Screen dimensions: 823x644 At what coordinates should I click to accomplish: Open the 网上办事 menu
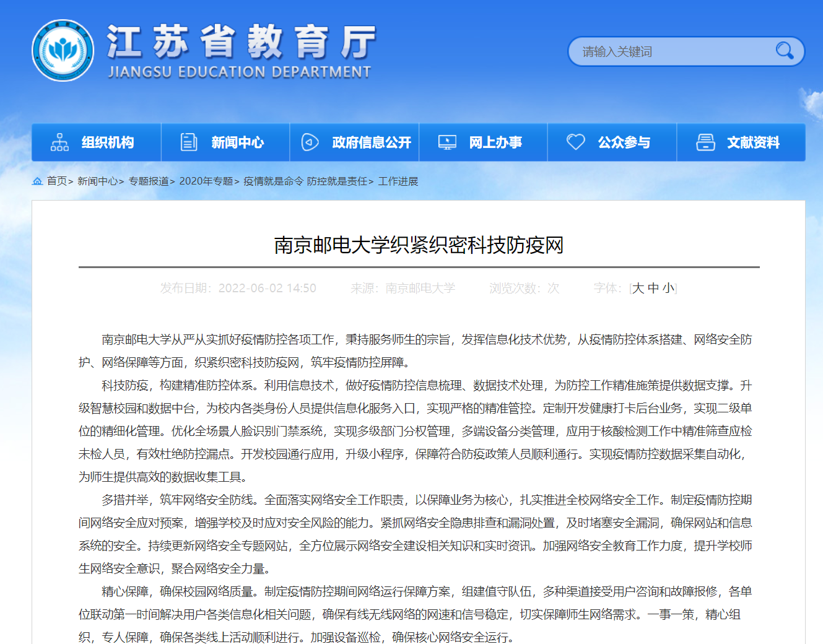(x=484, y=142)
